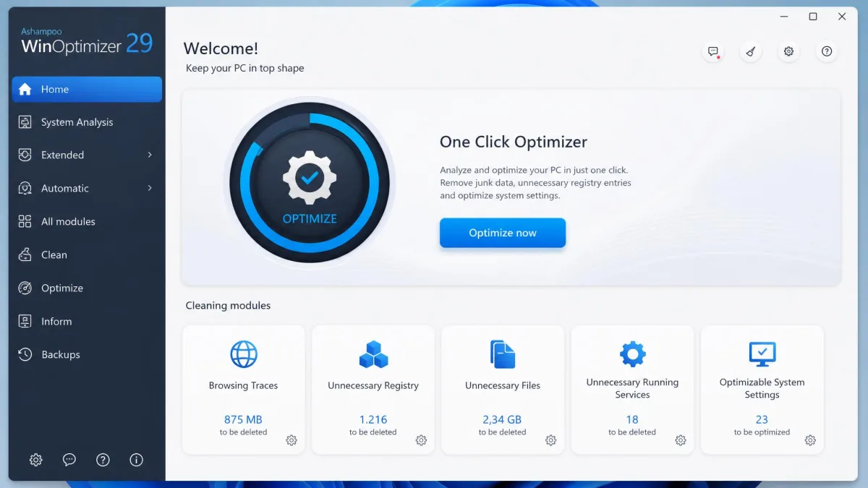Click the All modules grid icon
Screen dimensions: 868x488
coord(25,221)
